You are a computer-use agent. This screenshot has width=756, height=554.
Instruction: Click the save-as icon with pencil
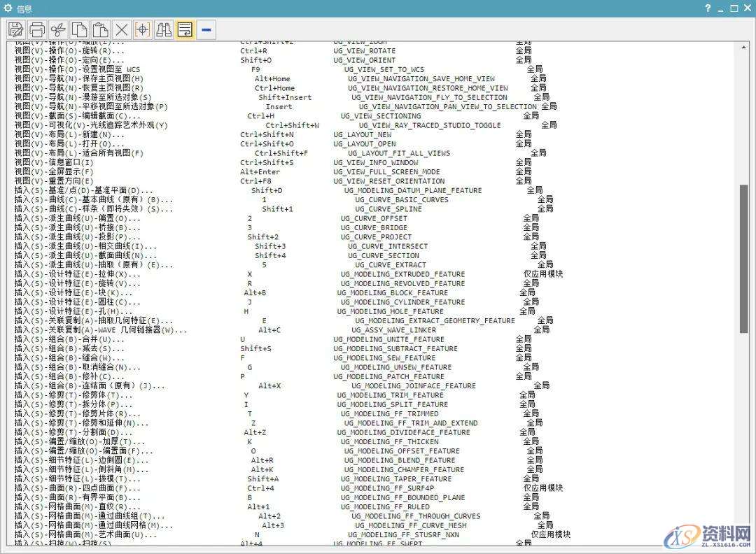pos(16,29)
